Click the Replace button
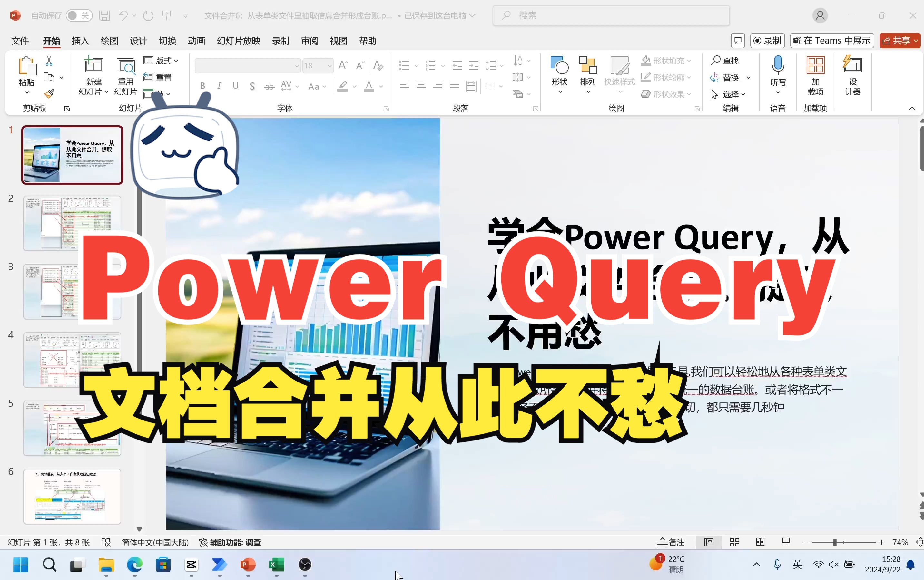924x580 pixels. tap(724, 77)
